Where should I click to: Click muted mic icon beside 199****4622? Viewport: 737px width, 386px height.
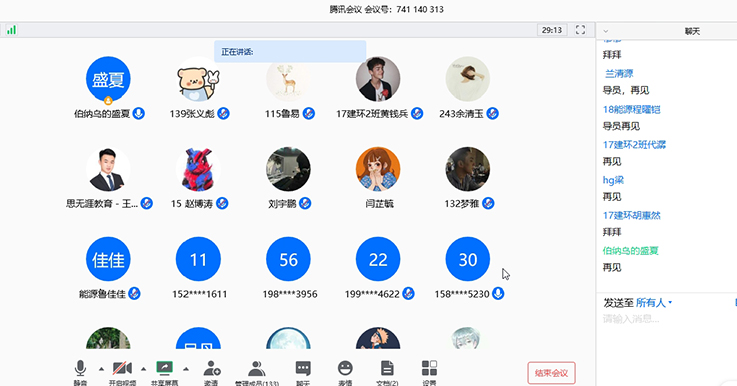coord(408,294)
